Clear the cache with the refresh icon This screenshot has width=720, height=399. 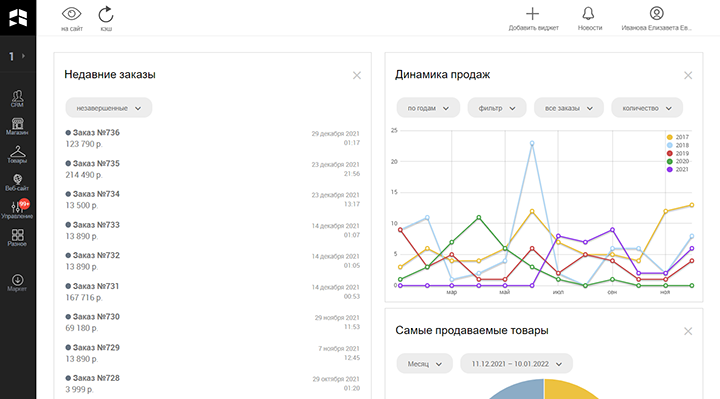coord(106,19)
